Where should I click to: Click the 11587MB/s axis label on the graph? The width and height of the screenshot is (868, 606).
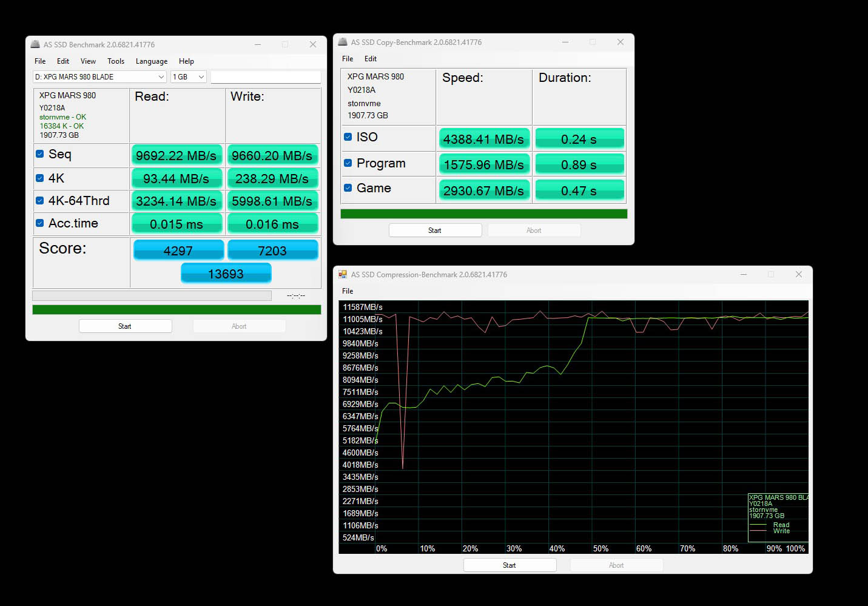363,307
